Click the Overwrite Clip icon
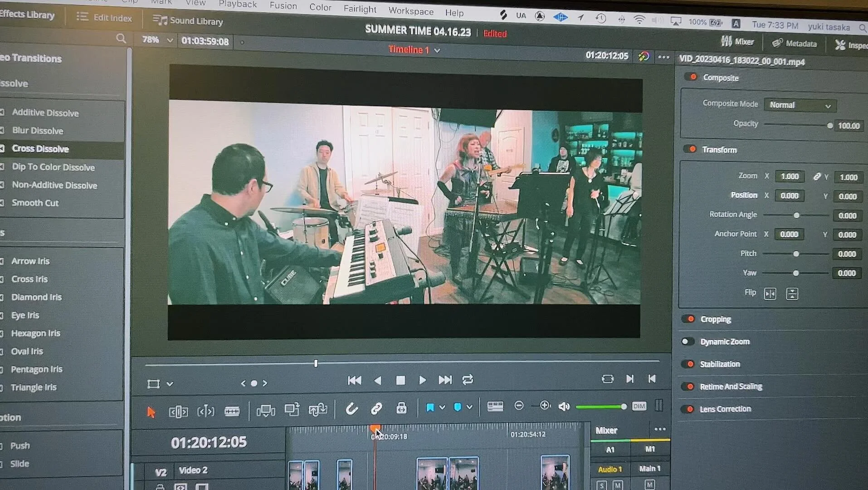Screen dimensions: 868x490 coord(292,409)
